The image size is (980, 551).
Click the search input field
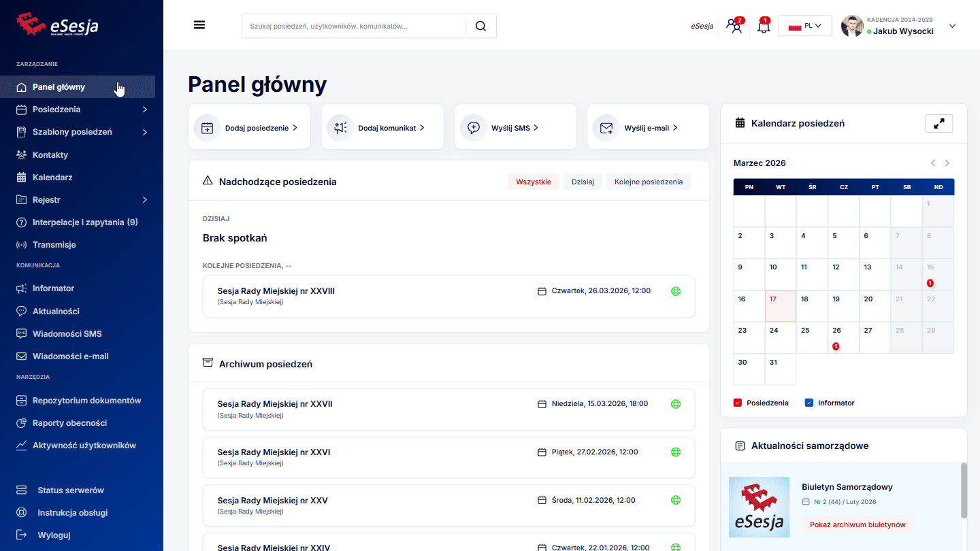[354, 26]
